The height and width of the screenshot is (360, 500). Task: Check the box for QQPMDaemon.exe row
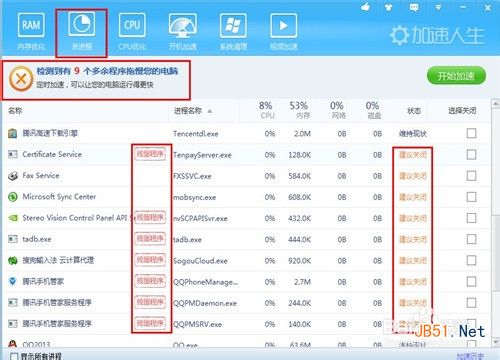[471, 303]
